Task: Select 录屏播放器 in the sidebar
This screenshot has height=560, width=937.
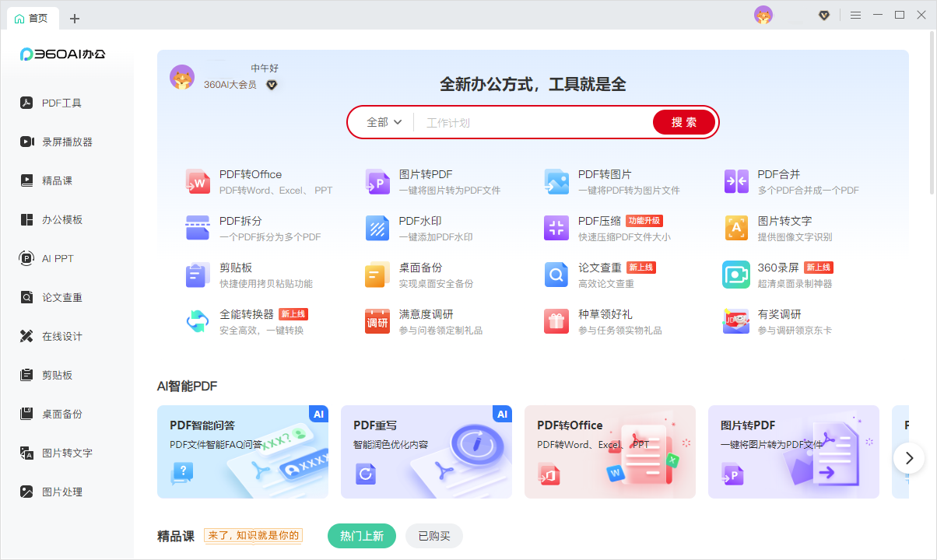Action: [67, 142]
